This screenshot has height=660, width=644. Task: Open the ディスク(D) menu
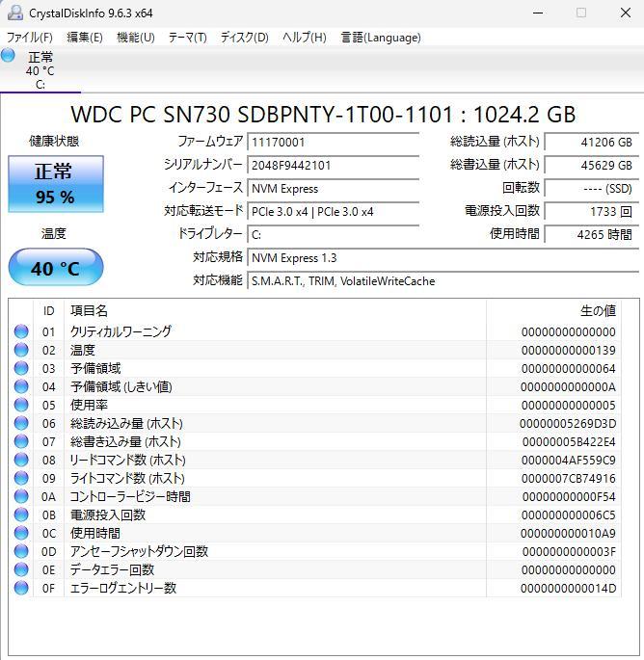point(244,38)
